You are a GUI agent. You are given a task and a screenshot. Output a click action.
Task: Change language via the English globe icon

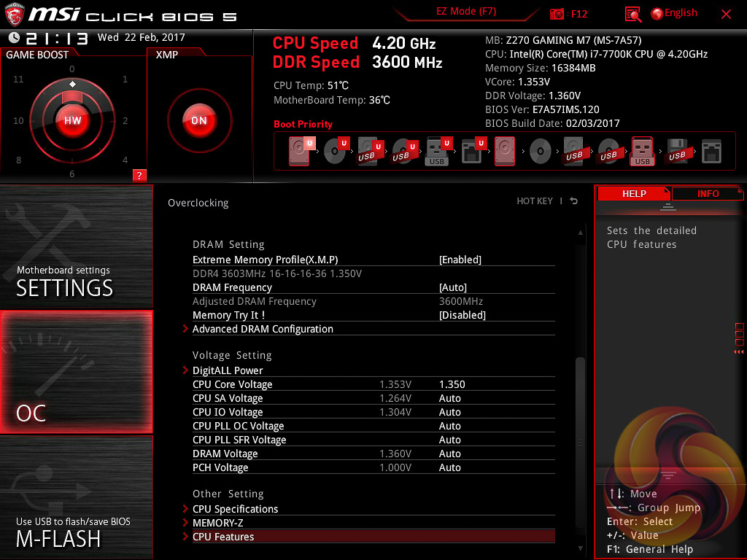click(x=657, y=14)
